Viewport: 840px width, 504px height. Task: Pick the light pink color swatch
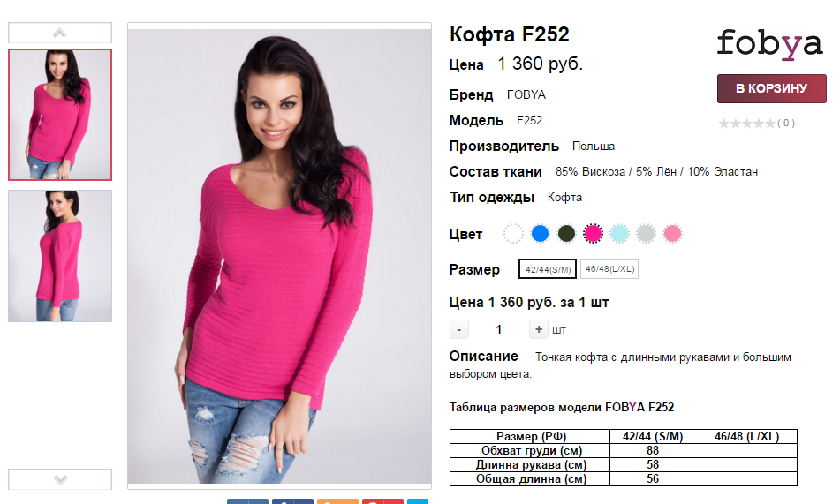pos(672,234)
